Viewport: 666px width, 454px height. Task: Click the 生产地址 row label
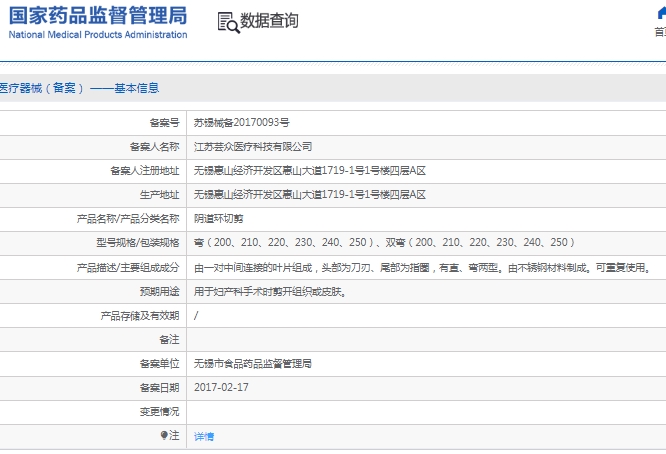(160, 195)
